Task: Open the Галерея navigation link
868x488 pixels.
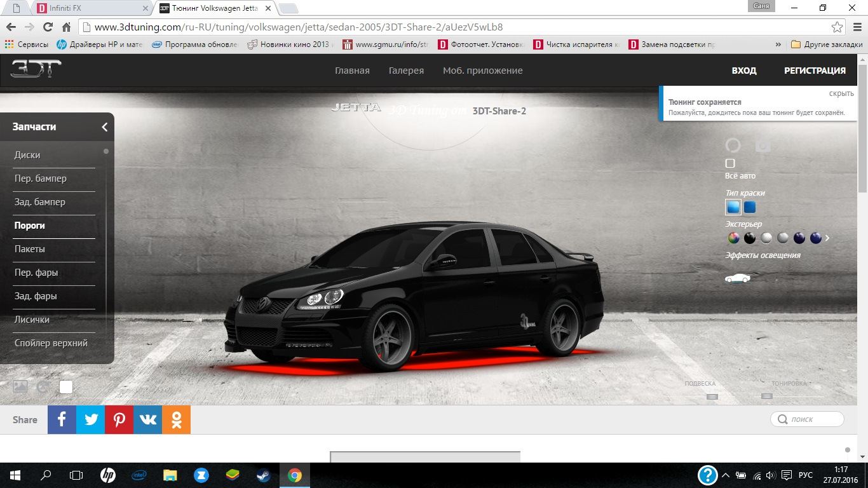Action: [406, 71]
